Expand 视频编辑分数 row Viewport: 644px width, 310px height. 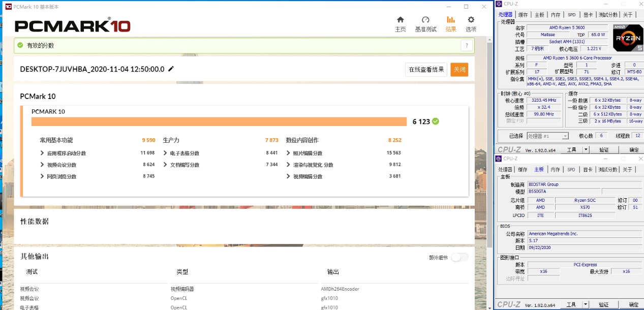[x=288, y=176]
